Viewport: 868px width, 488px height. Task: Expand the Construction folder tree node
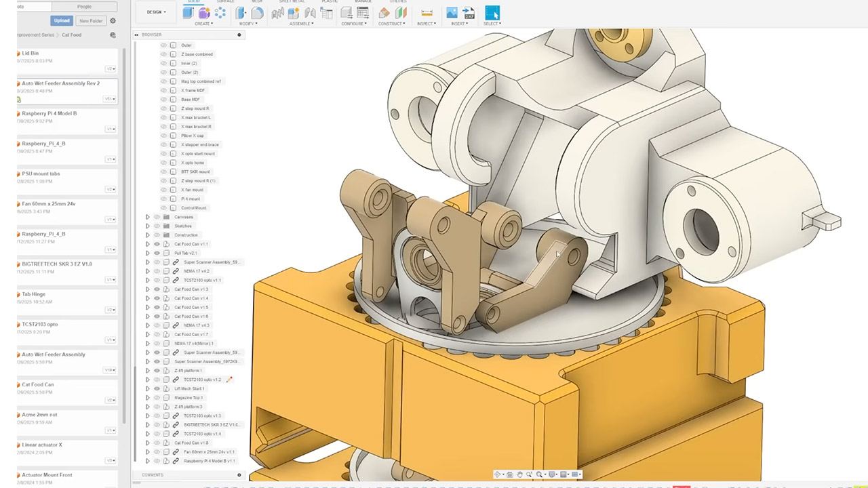(148, 235)
